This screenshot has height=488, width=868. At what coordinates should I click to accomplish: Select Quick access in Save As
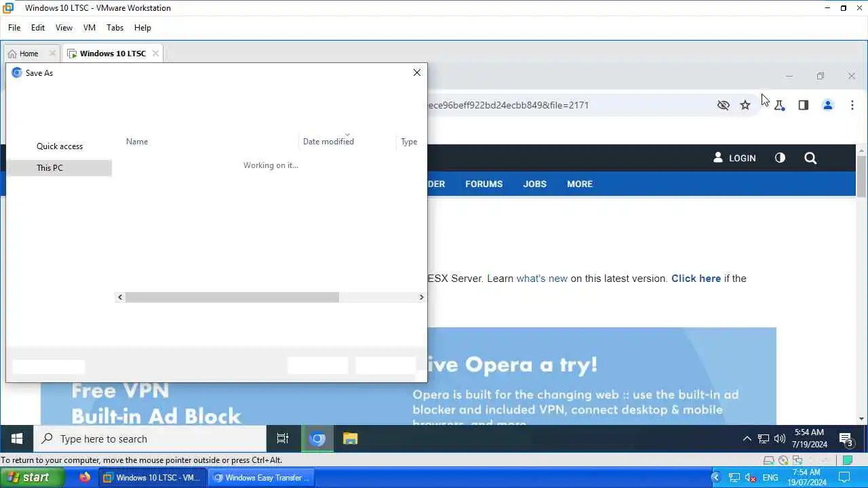coord(60,146)
